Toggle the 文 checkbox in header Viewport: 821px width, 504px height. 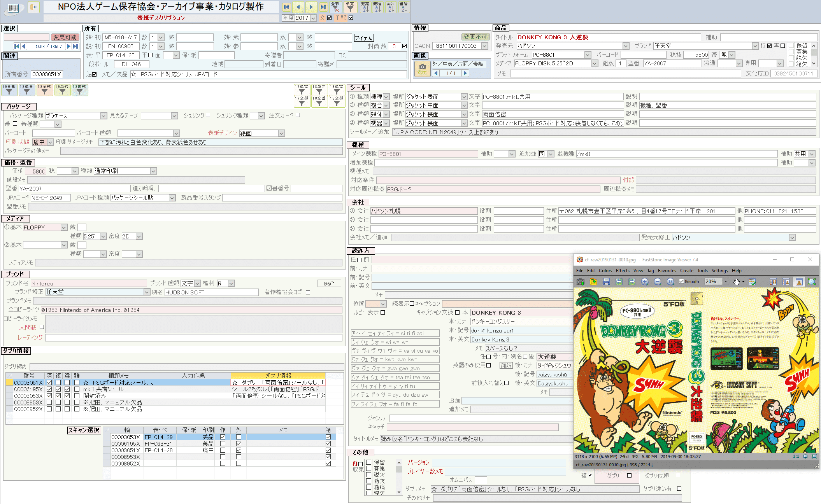(330, 18)
